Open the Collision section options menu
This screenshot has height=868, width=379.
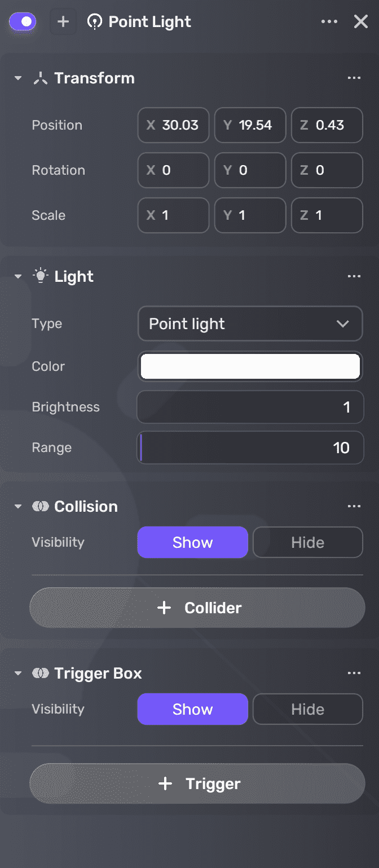pos(354,506)
